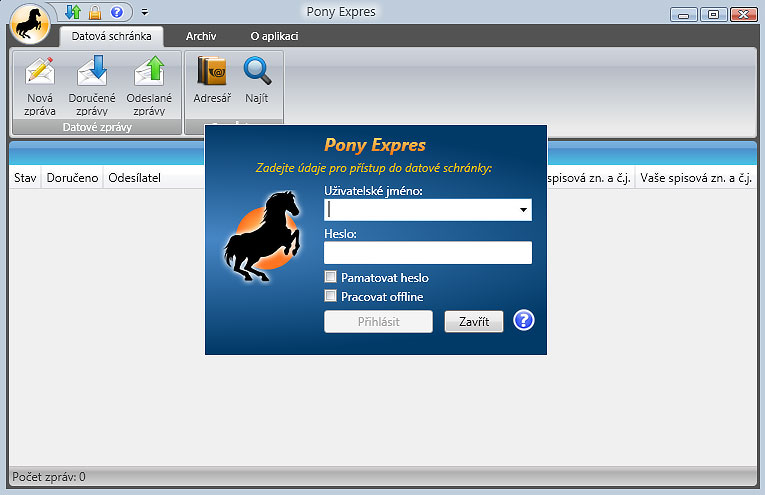The height and width of the screenshot is (495, 765).
Task: Open Odeslané zprávy sent messages
Action: [149, 86]
